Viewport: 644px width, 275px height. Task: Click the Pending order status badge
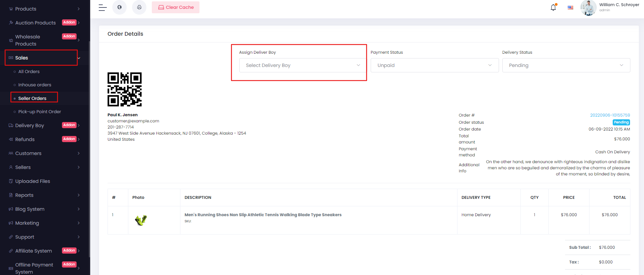pyautogui.click(x=621, y=122)
